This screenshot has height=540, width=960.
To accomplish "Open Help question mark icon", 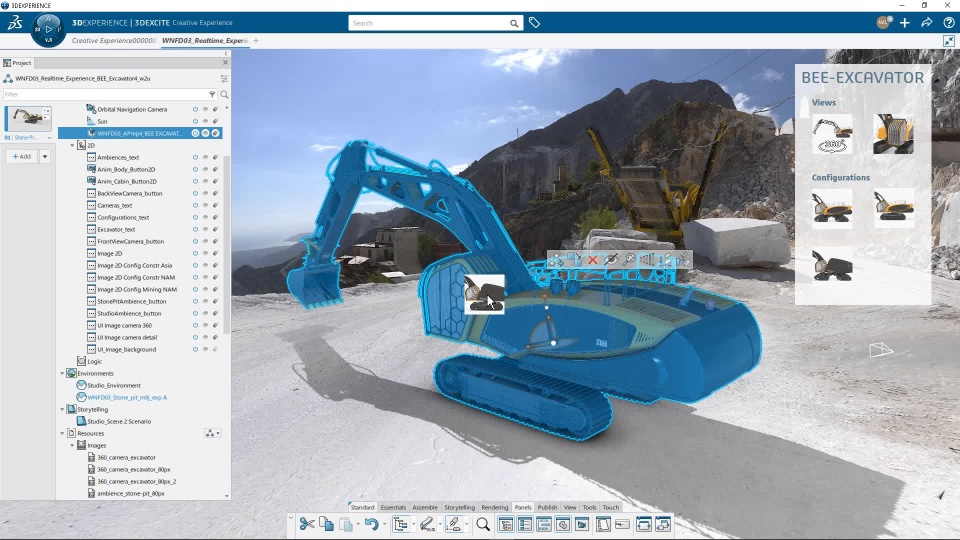I will 948,23.
